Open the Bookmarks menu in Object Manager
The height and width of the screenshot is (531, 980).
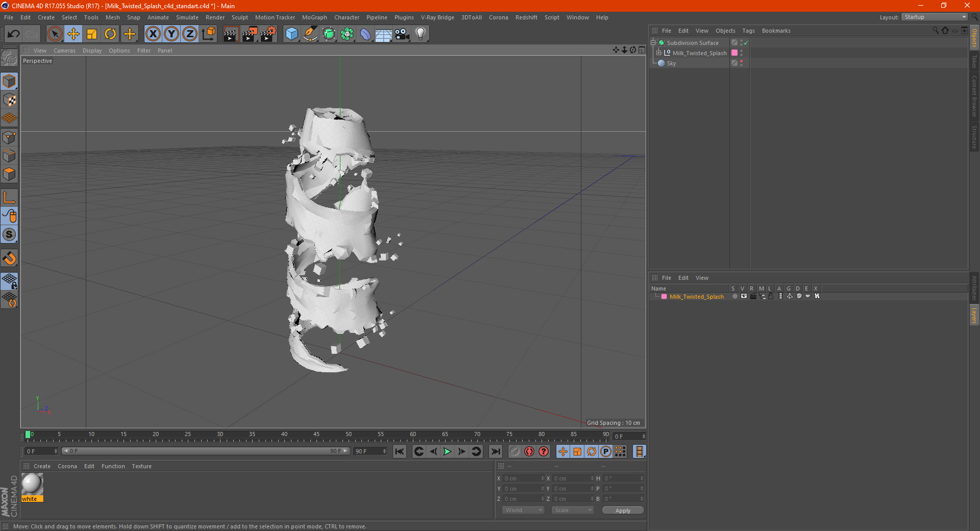776,31
